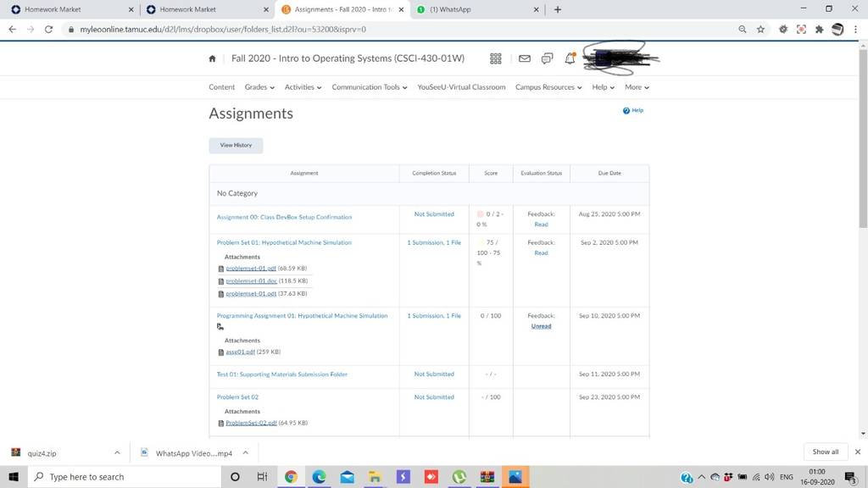Open message alerts envelope icon
868x488 pixels.
point(524,58)
